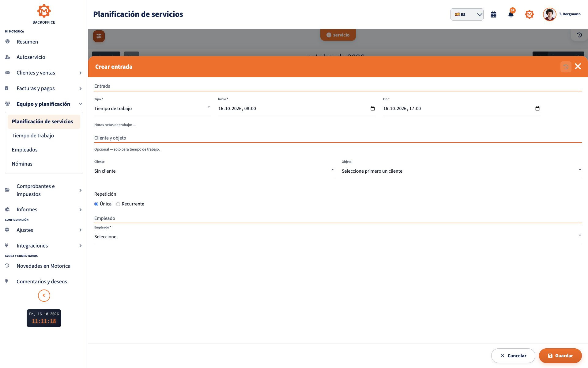The image size is (588, 368).
Task: Expand Facturas y pagos menu
Action: click(44, 88)
